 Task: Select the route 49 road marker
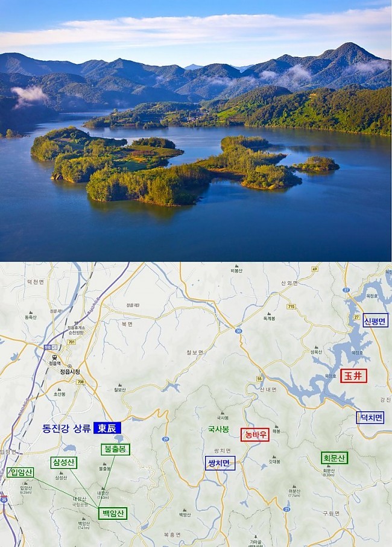[315, 269]
